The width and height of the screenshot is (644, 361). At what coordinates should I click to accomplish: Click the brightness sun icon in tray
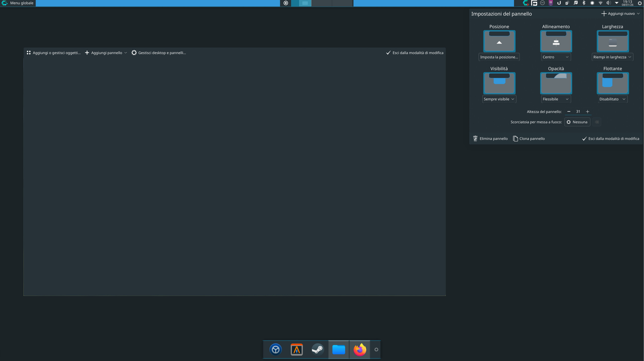(x=592, y=3)
